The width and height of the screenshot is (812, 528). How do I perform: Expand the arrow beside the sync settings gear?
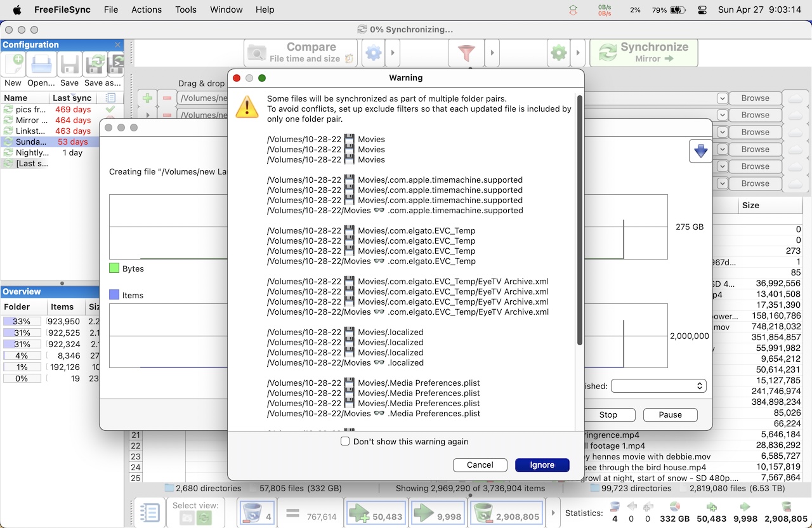[578, 53]
